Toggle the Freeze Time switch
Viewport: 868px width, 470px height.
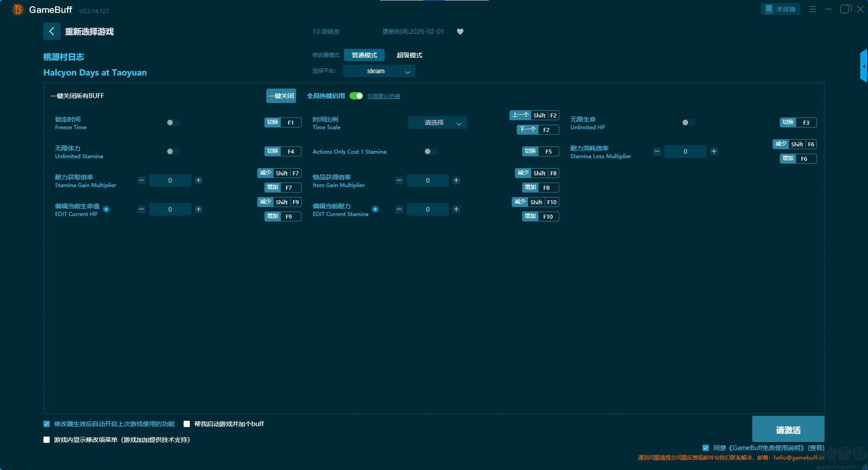pos(173,122)
